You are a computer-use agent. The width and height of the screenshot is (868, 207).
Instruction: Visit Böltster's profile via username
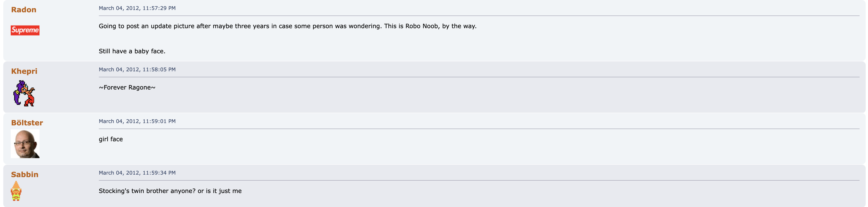[27, 123]
